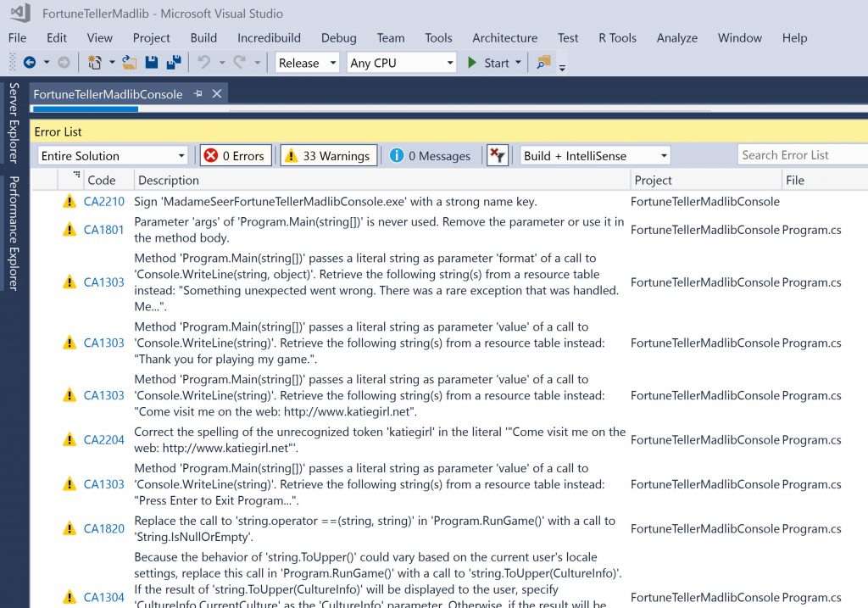The image size is (868, 608).
Task: Click the Navigate Backward arrow icon
Action: click(30, 63)
